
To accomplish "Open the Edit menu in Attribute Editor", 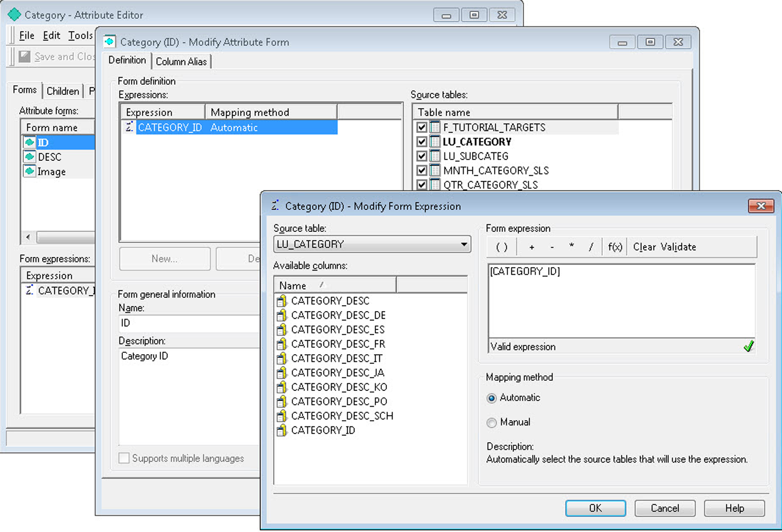I will (51, 36).
